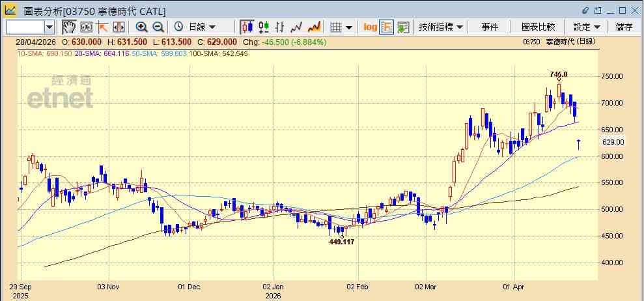Image resolution: width=644 pixels, height=301 pixels.
Task: Click the 02 Jan 2026 date label
Action: pyautogui.click(x=273, y=291)
